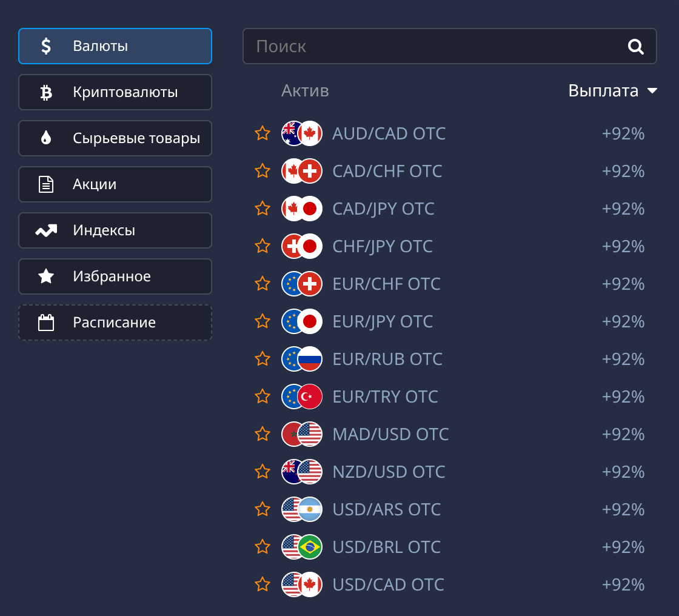Viewport: 679px width, 616px height.
Task: Toggle favorite star for CAD/CHF OTC
Action: [x=263, y=171]
